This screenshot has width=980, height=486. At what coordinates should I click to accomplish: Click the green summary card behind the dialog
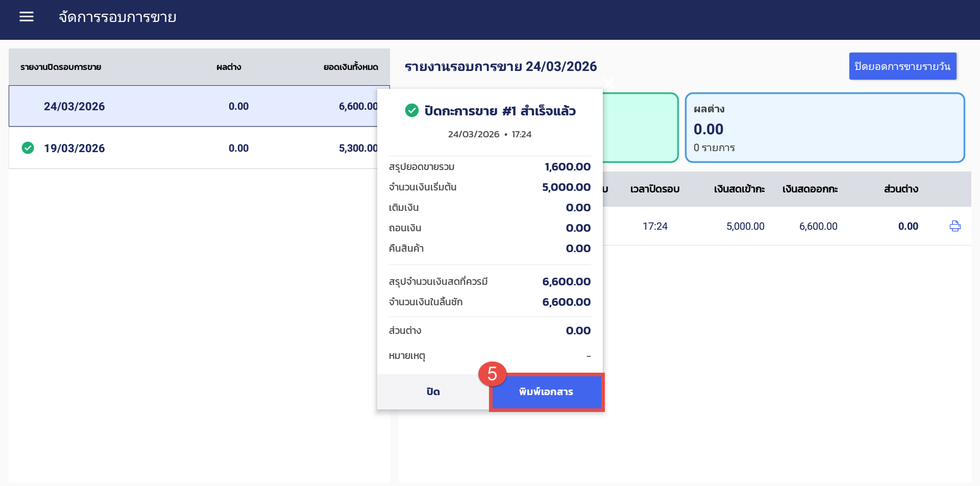pos(640,128)
